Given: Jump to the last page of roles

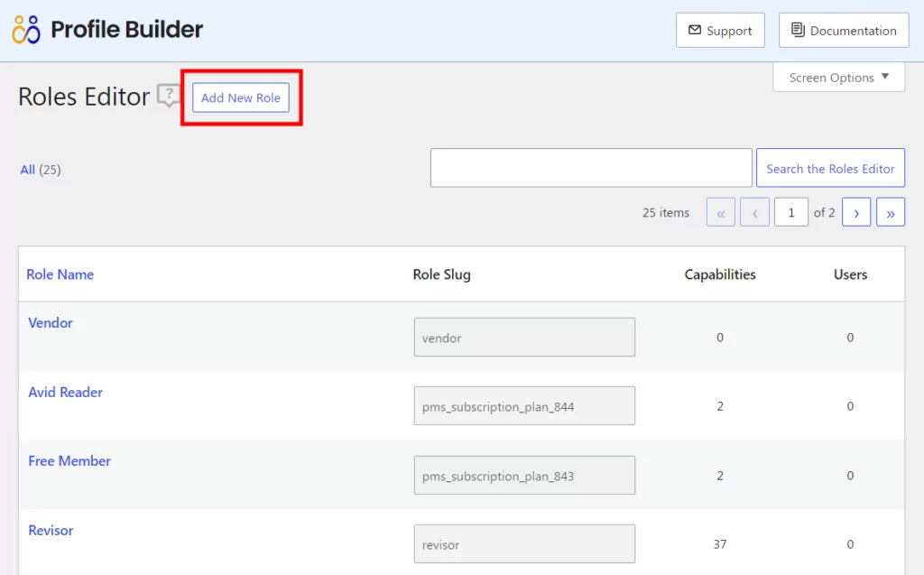Looking at the screenshot, I should point(890,212).
